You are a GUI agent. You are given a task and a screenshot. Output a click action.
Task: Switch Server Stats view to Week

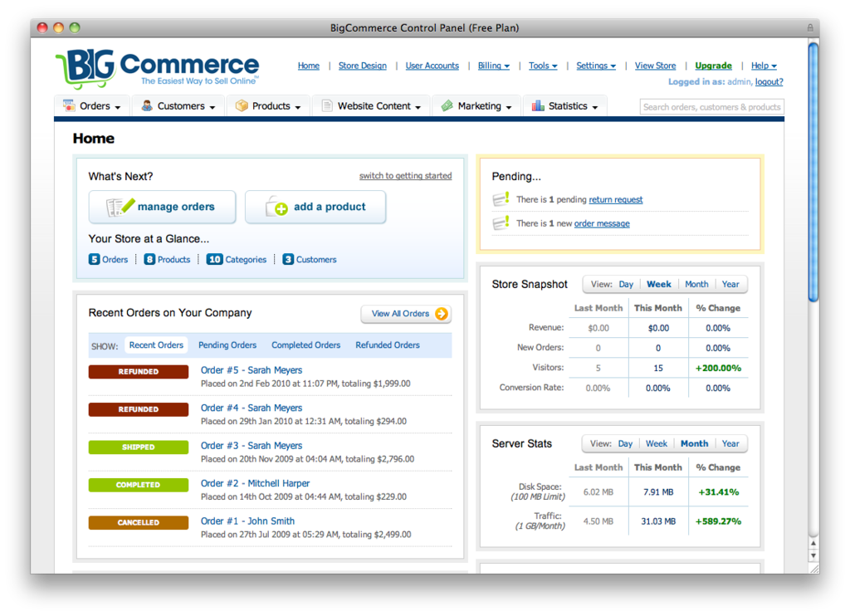[x=657, y=443]
